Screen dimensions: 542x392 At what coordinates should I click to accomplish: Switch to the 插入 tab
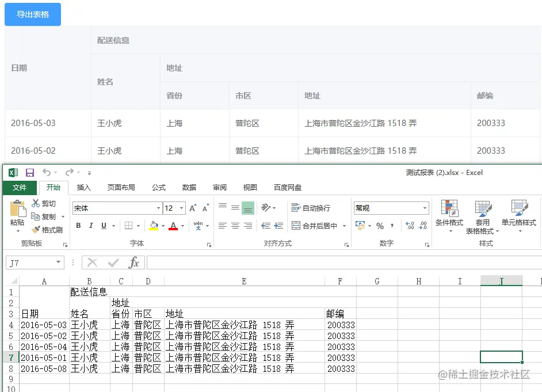pyautogui.click(x=83, y=187)
